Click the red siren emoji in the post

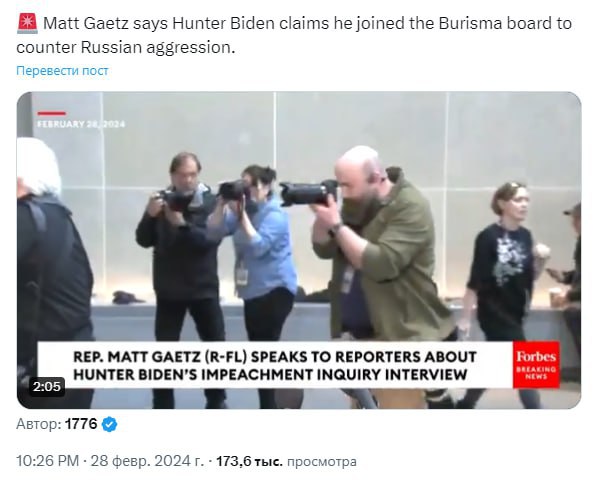[27, 23]
